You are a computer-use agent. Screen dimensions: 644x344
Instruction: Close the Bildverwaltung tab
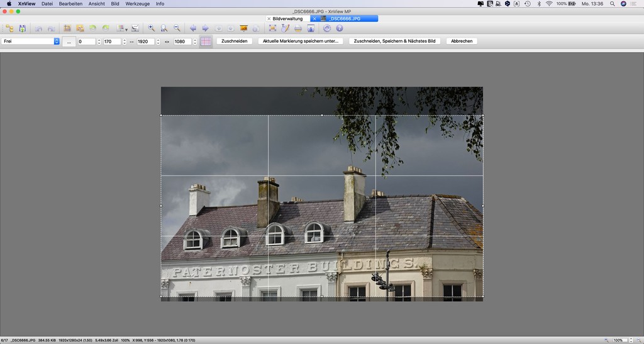(269, 19)
